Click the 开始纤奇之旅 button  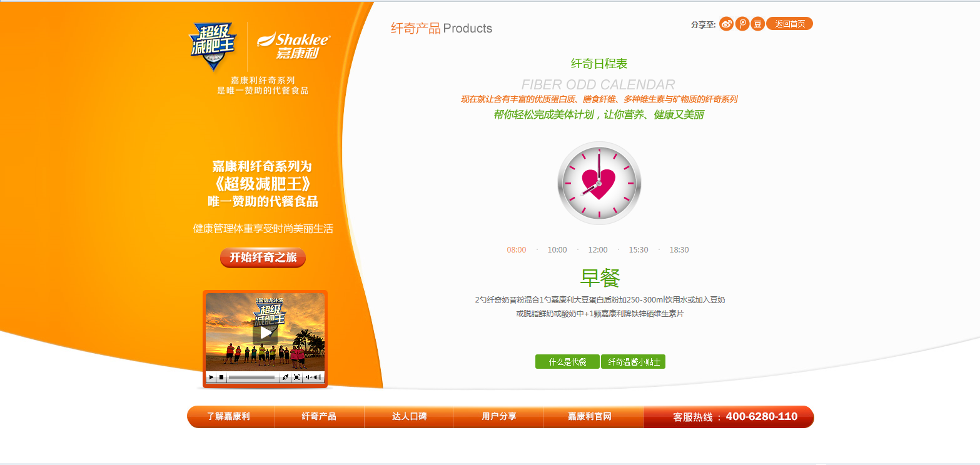coord(263,257)
